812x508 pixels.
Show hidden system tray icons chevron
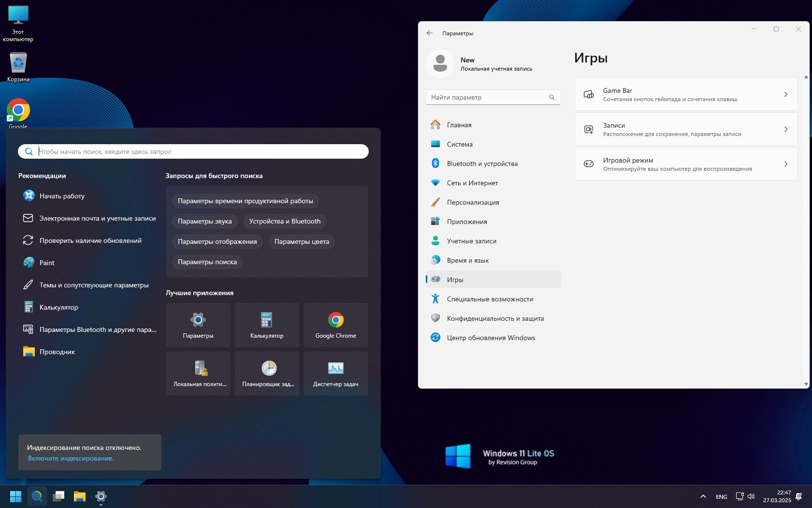pyautogui.click(x=703, y=496)
